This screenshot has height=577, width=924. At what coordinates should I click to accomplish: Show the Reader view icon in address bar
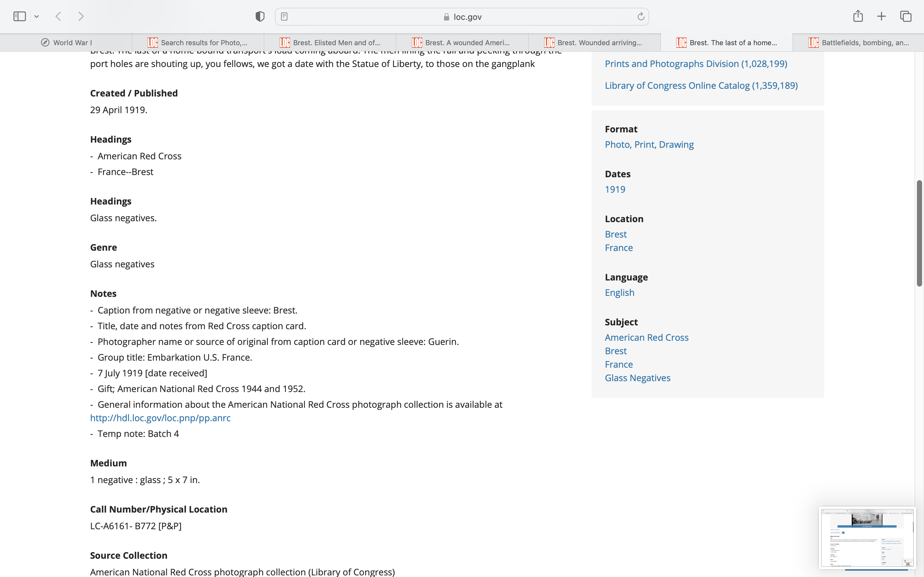click(284, 16)
